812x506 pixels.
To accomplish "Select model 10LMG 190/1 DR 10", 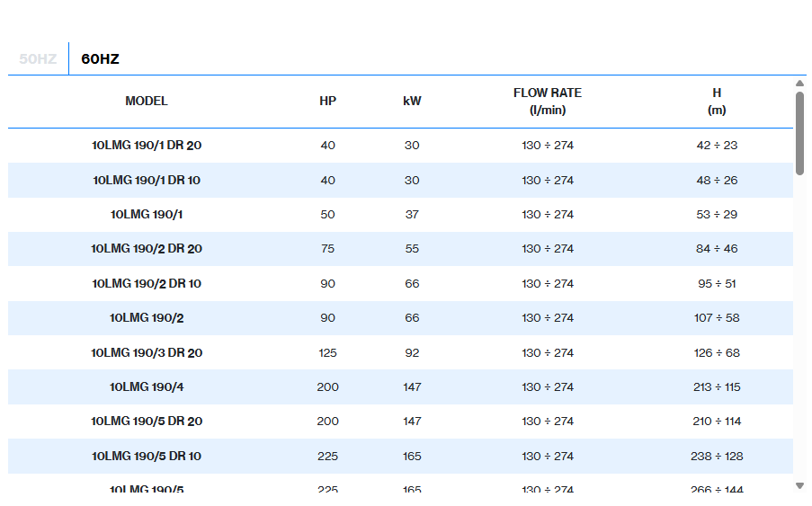I will click(x=147, y=181).
